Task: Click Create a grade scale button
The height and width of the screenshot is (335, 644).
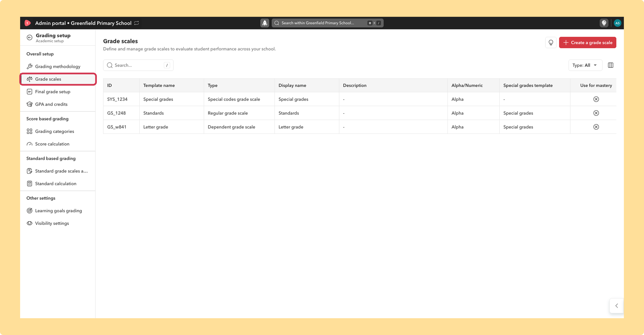Action: tap(588, 43)
